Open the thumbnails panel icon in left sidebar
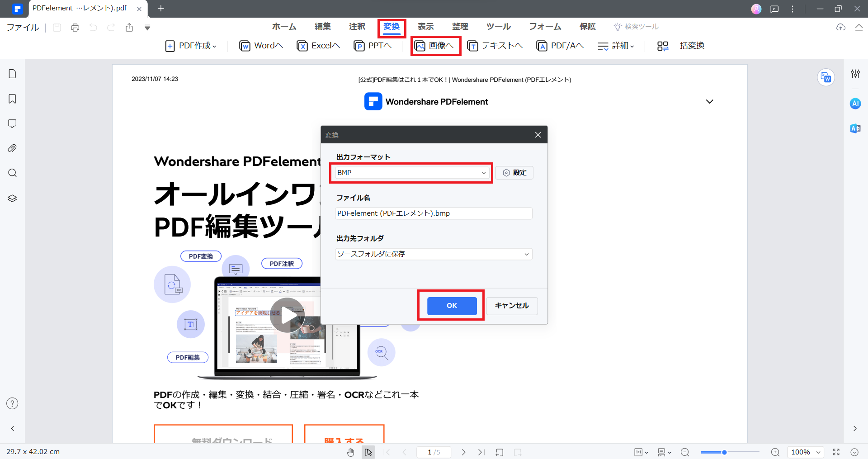This screenshot has height=459, width=868. click(x=12, y=74)
